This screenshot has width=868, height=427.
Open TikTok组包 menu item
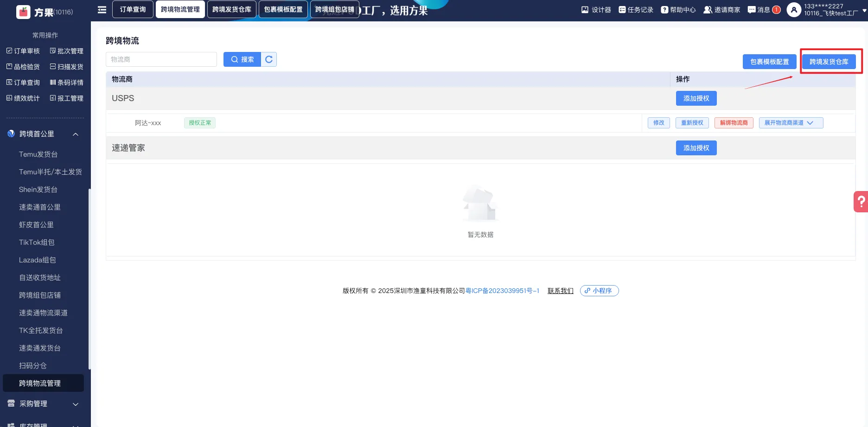pyautogui.click(x=37, y=242)
